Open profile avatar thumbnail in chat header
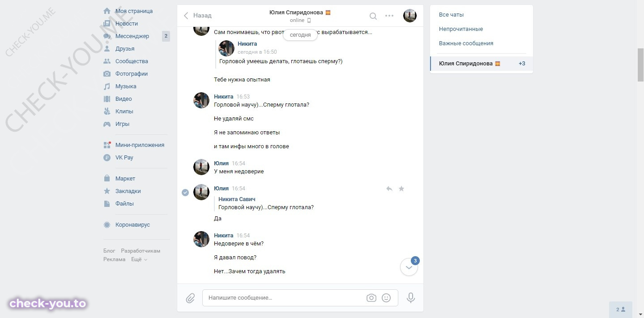The width and height of the screenshot is (644, 318). [x=410, y=16]
